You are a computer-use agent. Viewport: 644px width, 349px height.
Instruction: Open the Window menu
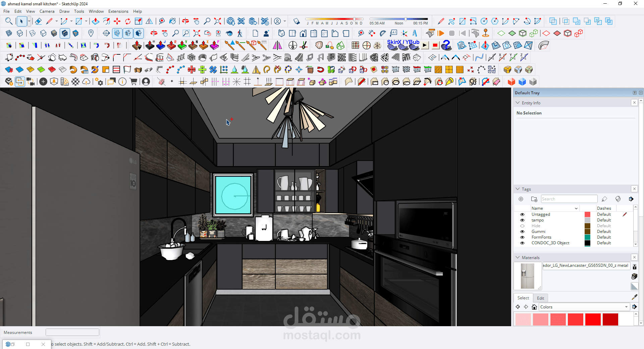click(x=96, y=11)
